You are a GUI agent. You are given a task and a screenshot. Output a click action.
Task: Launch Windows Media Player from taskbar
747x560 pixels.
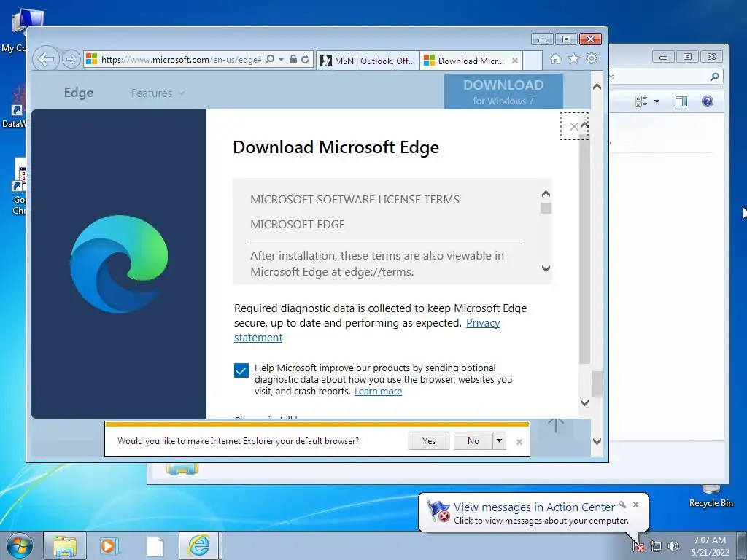click(x=109, y=545)
